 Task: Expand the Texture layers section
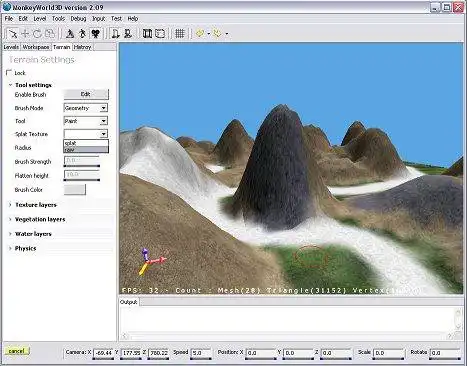(10, 205)
